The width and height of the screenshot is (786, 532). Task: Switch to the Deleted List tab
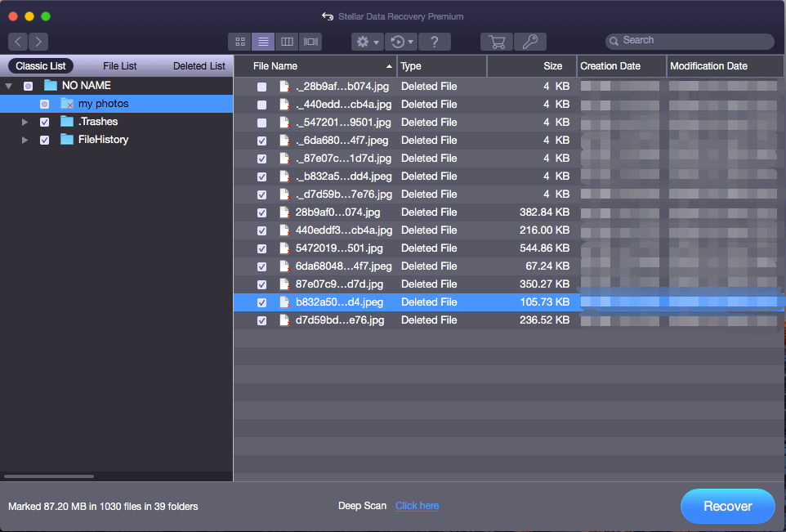[199, 66]
